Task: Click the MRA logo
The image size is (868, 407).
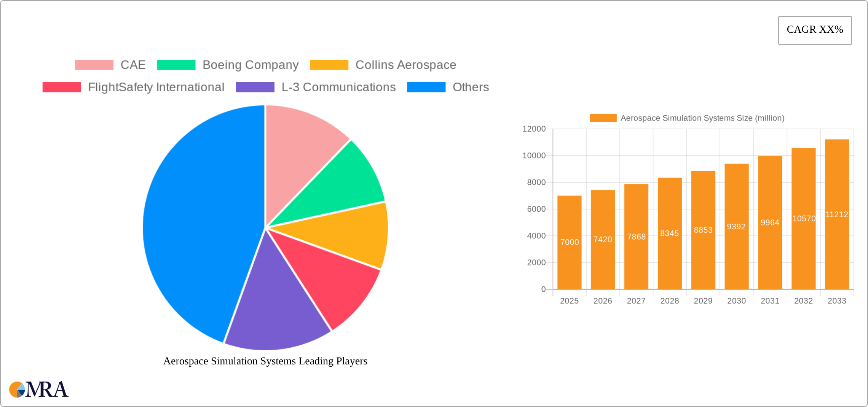Action: tap(38, 389)
